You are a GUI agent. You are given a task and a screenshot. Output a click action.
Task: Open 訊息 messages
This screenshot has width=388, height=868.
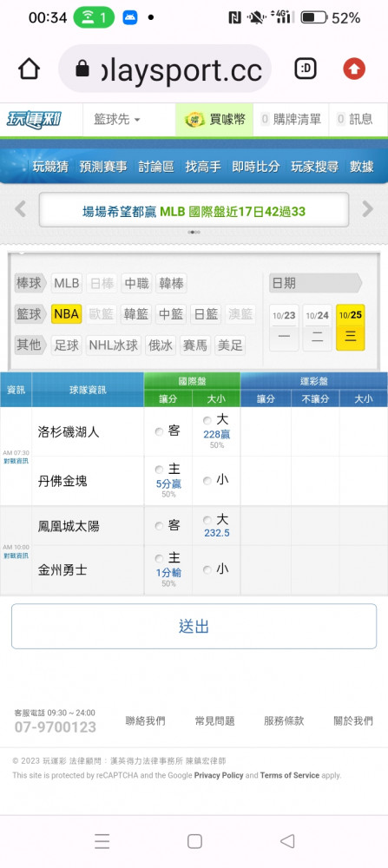pos(355,119)
